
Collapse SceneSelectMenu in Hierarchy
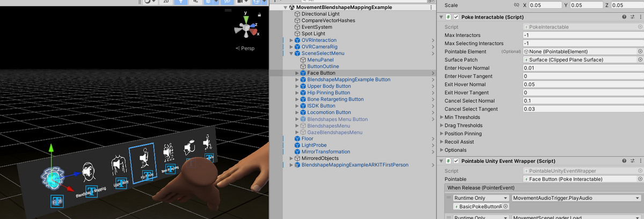pos(291,54)
